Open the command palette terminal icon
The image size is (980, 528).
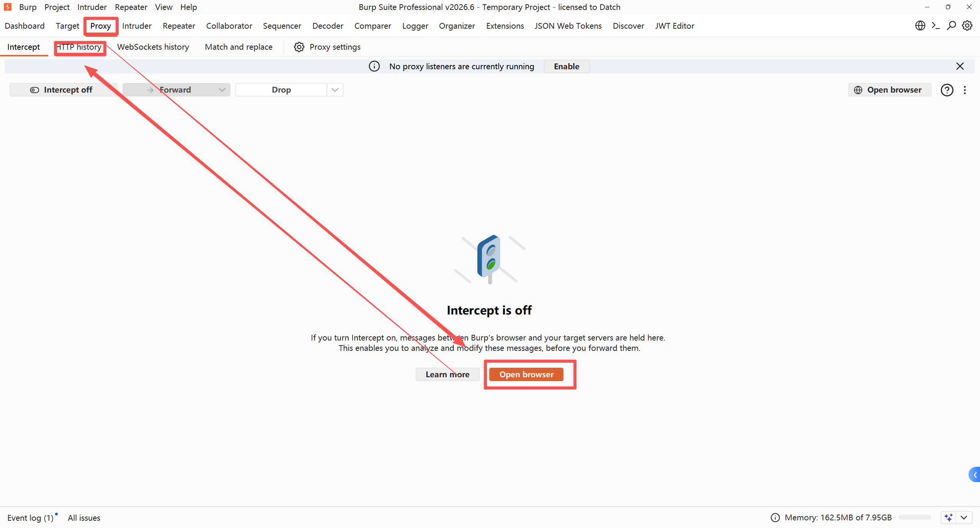coord(936,26)
